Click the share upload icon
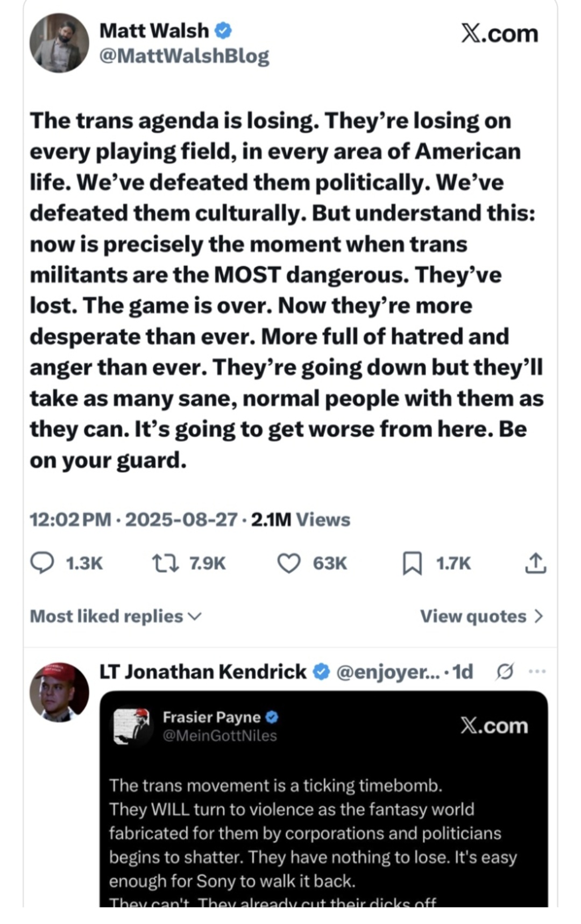The image size is (581, 924). pyautogui.click(x=535, y=563)
